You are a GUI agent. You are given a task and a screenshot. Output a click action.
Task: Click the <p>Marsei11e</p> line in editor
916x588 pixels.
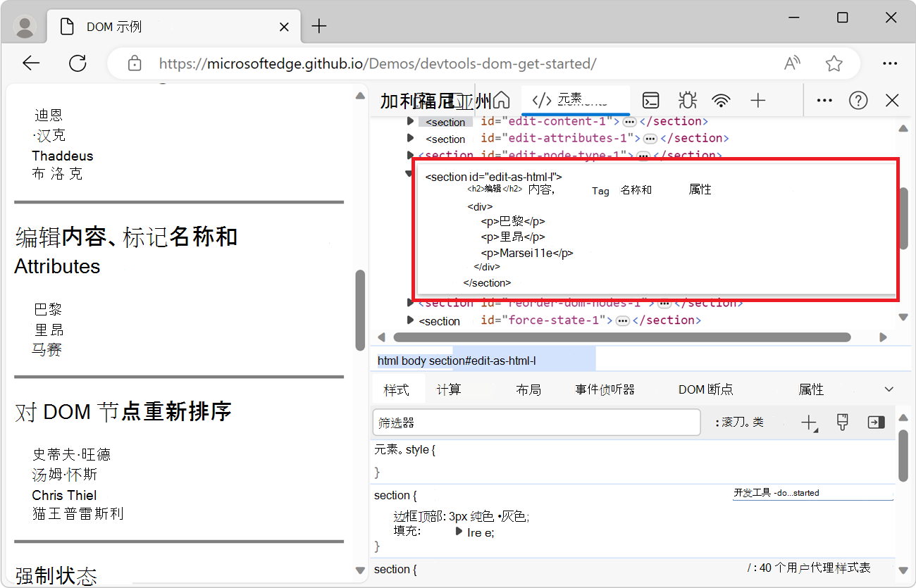click(x=527, y=254)
